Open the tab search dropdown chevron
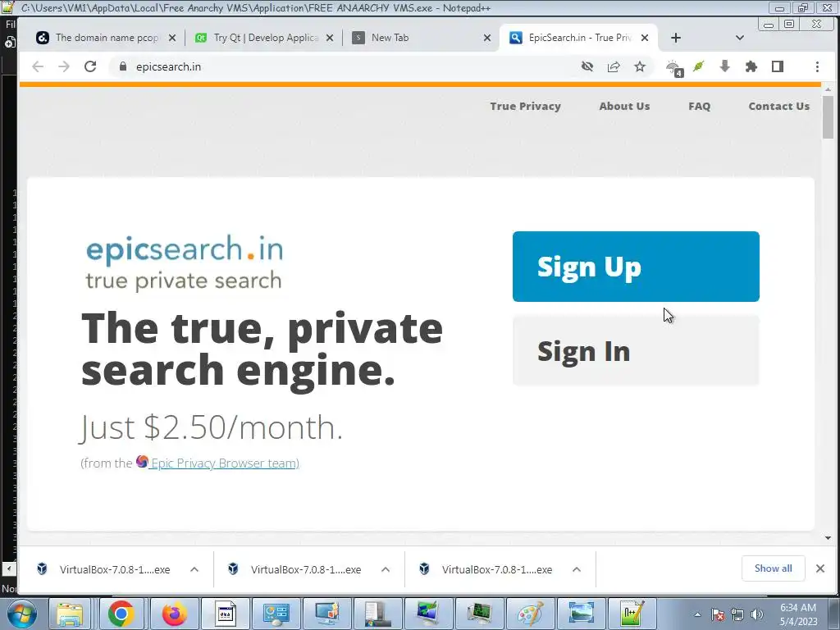Viewport: 840px width, 630px height. point(739,38)
